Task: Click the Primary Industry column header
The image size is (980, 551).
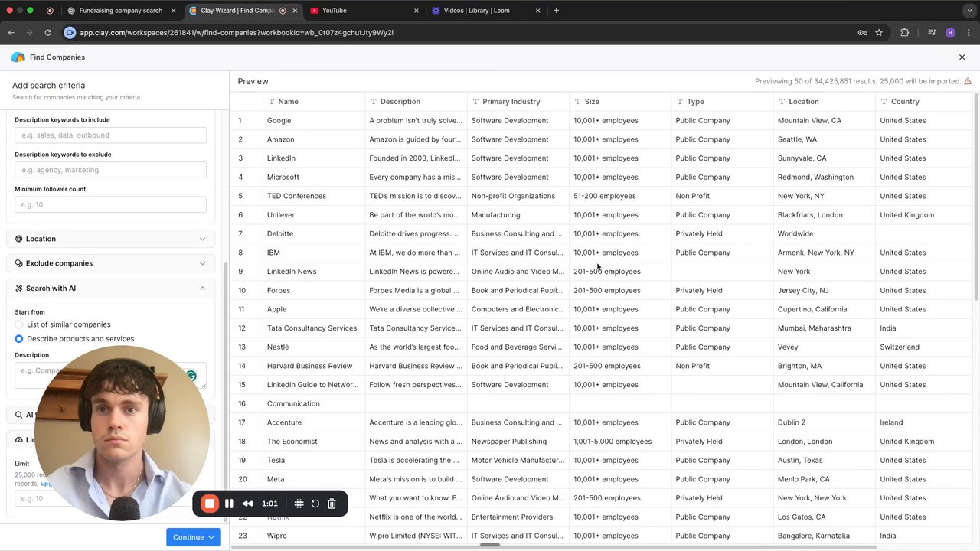Action: tap(518, 102)
